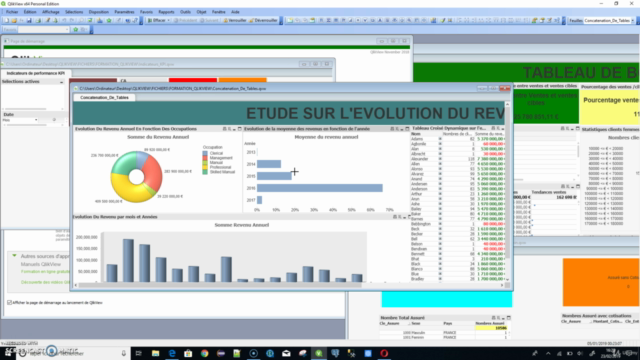
Task: Click the Nom column header in pivot table
Action: coord(416,134)
